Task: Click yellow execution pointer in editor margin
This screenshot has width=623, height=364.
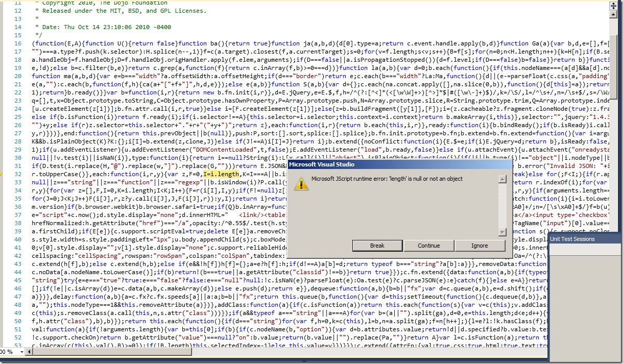Action: tap(2, 174)
